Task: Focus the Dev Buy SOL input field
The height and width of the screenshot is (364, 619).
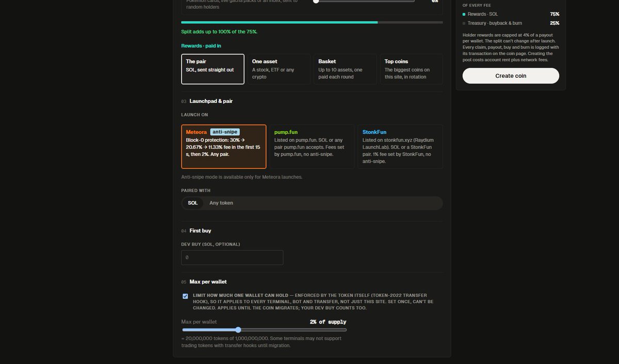Action: pyautogui.click(x=232, y=257)
